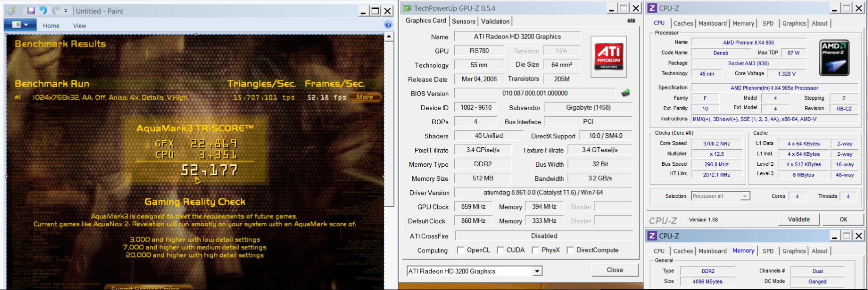Click the AquaMark3 total score 52,177

pos(209,171)
